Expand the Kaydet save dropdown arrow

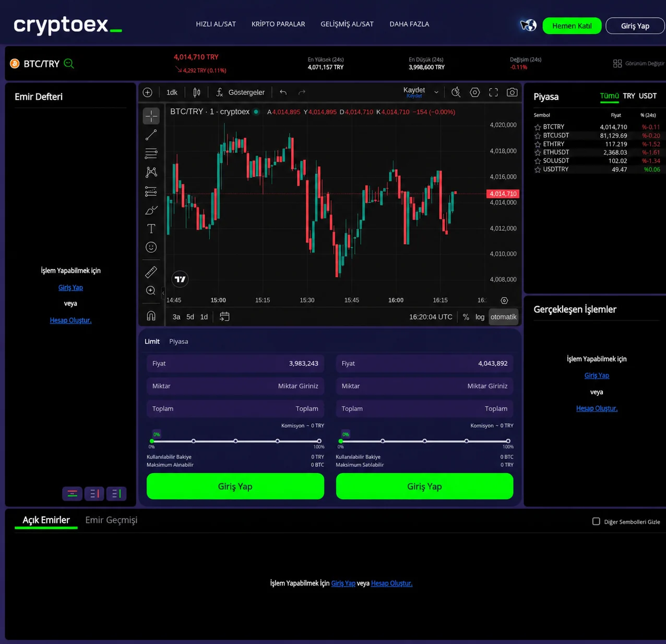[436, 92]
